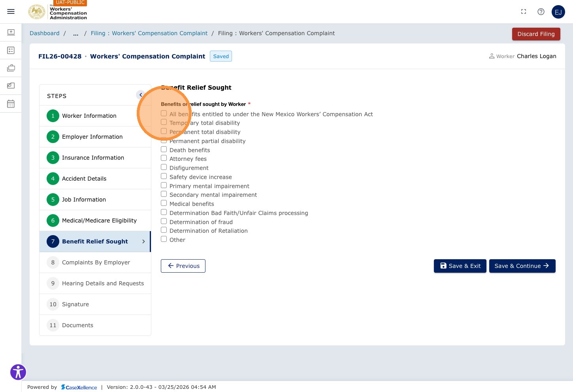Check the Other benefit option
Screen dimensions: 573x392
coord(164,239)
